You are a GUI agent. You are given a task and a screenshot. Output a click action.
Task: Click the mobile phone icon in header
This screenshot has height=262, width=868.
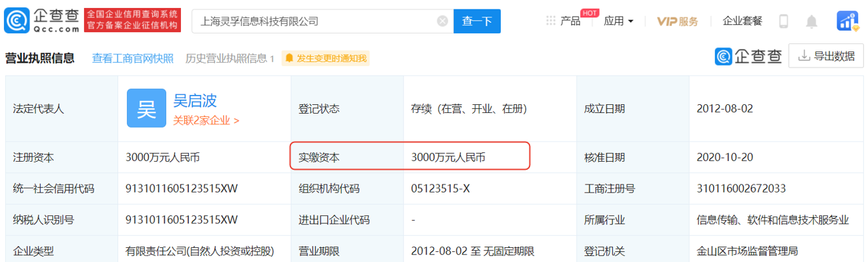(x=784, y=21)
